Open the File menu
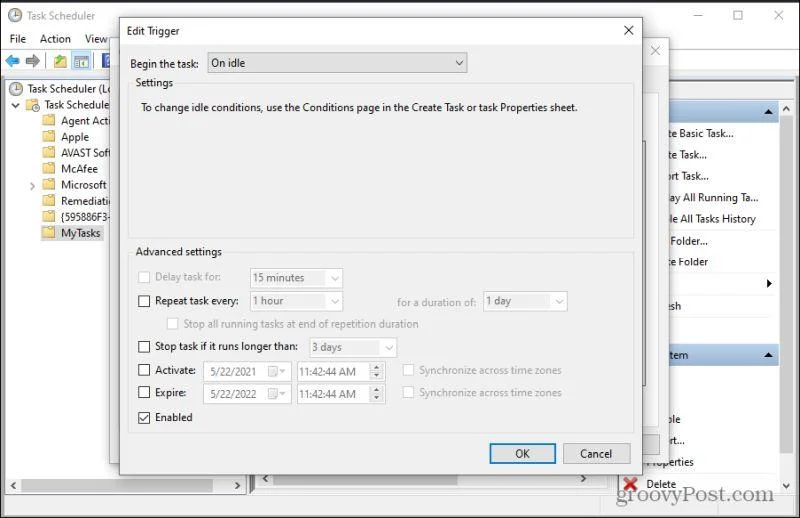The width and height of the screenshot is (800, 518). [18, 39]
